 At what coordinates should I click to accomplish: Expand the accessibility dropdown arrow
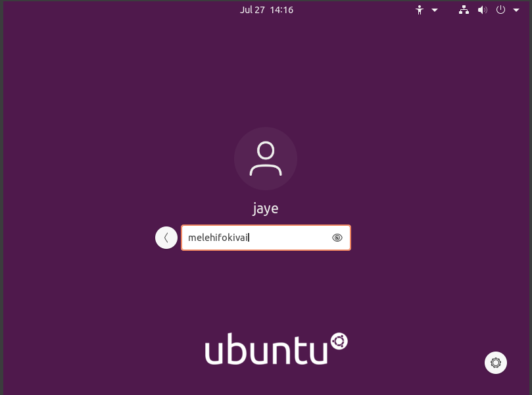pyautogui.click(x=435, y=10)
